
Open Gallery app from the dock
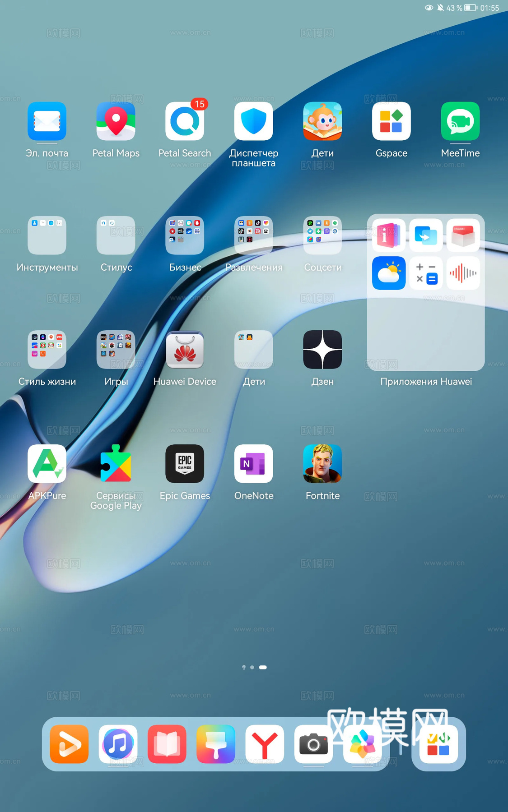(x=363, y=744)
